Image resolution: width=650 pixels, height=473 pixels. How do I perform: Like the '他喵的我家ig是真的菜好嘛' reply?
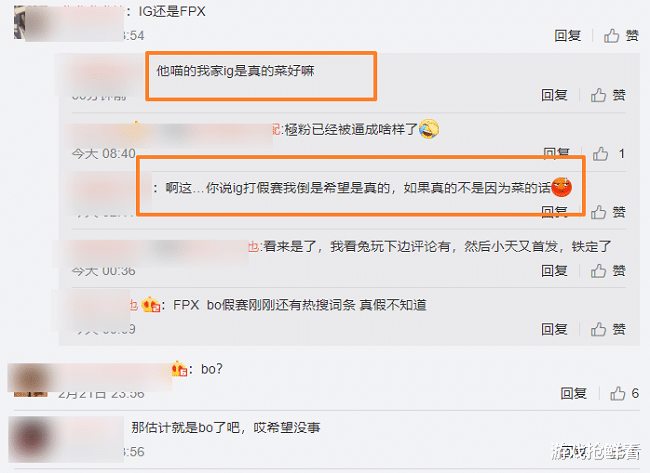pyautogui.click(x=608, y=95)
